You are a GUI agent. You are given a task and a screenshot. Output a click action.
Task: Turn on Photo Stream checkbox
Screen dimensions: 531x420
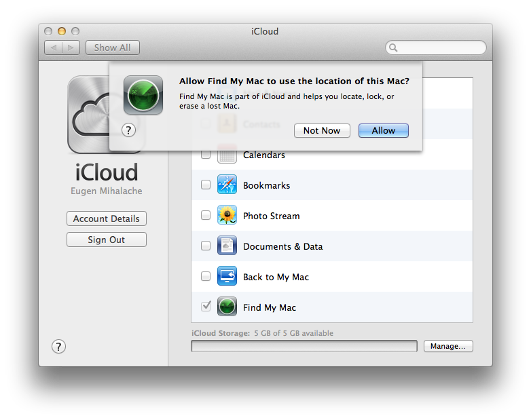click(206, 215)
